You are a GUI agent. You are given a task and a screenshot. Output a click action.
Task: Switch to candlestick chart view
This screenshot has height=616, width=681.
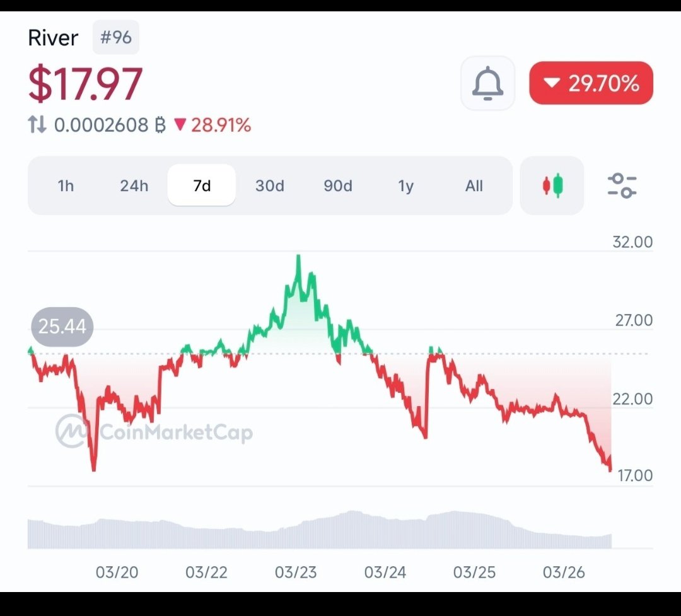[552, 186]
